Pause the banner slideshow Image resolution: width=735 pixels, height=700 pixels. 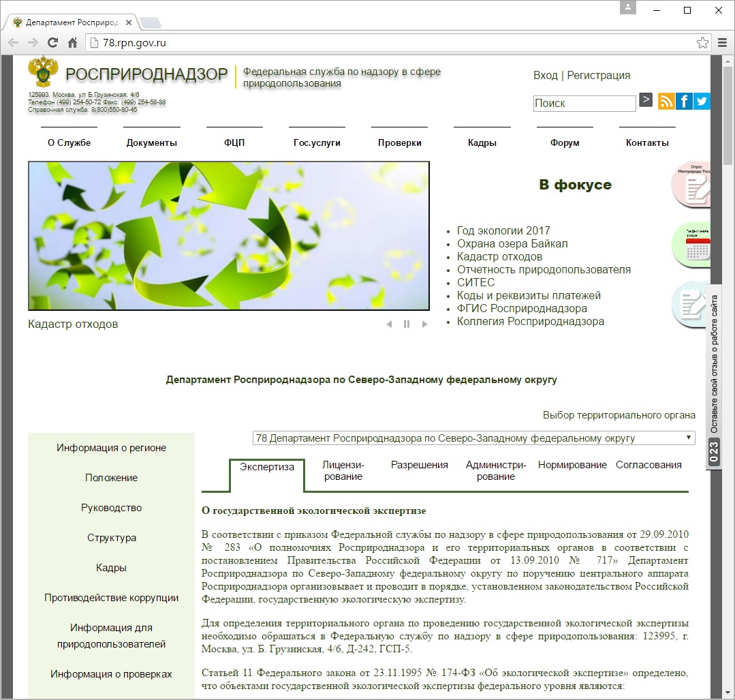click(x=407, y=324)
